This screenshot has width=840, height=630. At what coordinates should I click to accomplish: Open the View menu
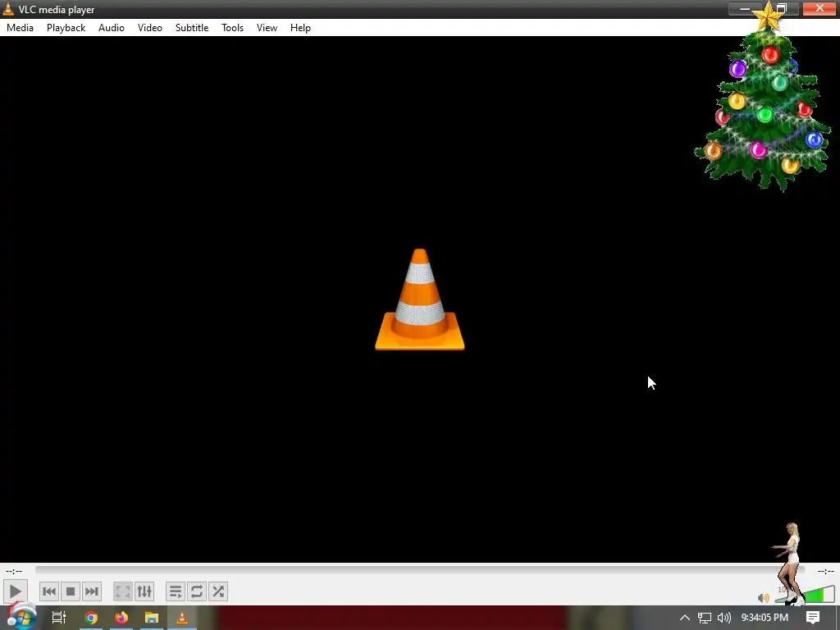(267, 28)
